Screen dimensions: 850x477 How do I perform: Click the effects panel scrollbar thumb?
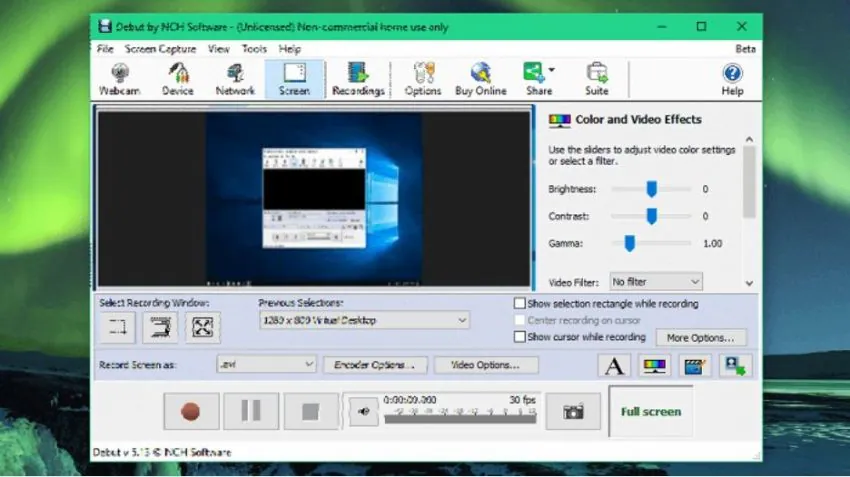click(x=749, y=182)
